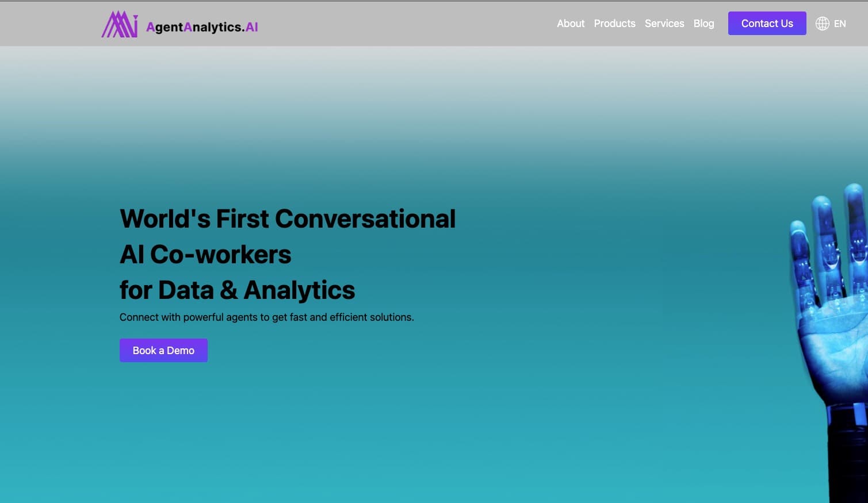Click the tagline about powerful agents
This screenshot has width=868, height=503.
pos(266,317)
